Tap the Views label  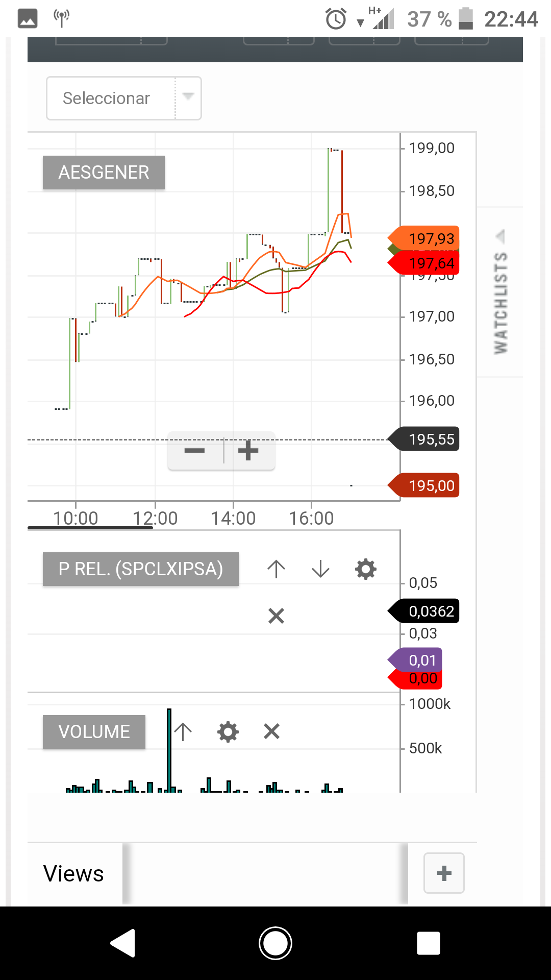click(x=73, y=874)
